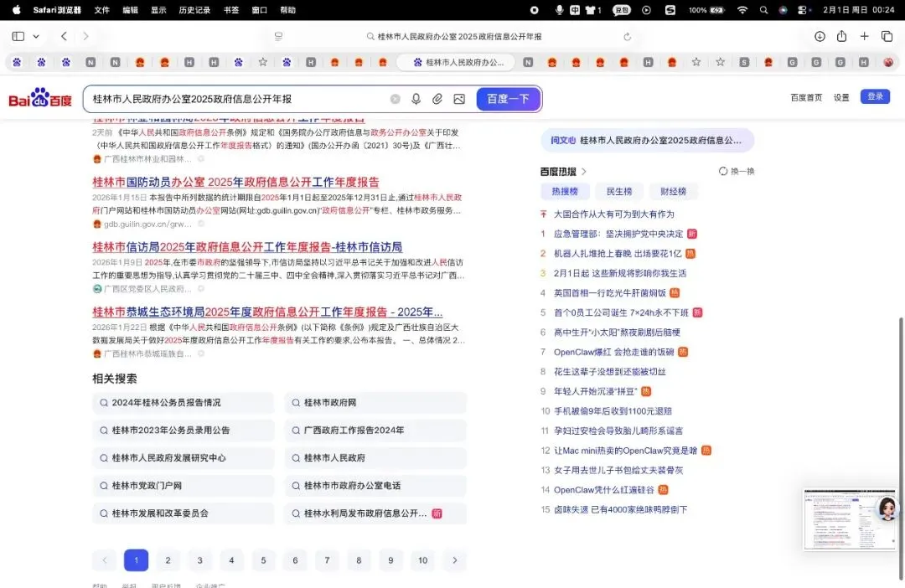Click the assistant avatar on thumbnail
Viewport: 905px width, 588px height.
point(886,509)
